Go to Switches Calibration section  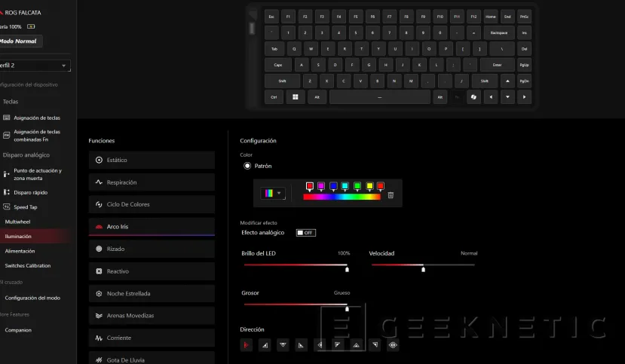click(x=26, y=265)
